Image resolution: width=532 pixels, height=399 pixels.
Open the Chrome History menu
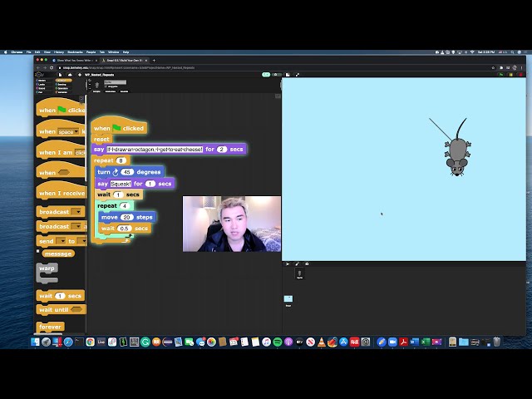click(x=59, y=52)
